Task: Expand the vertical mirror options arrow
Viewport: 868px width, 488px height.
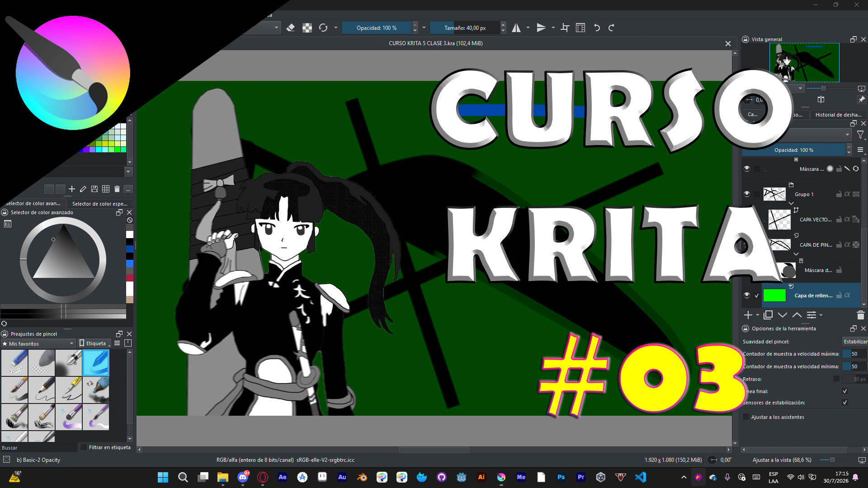Action: click(x=553, y=28)
